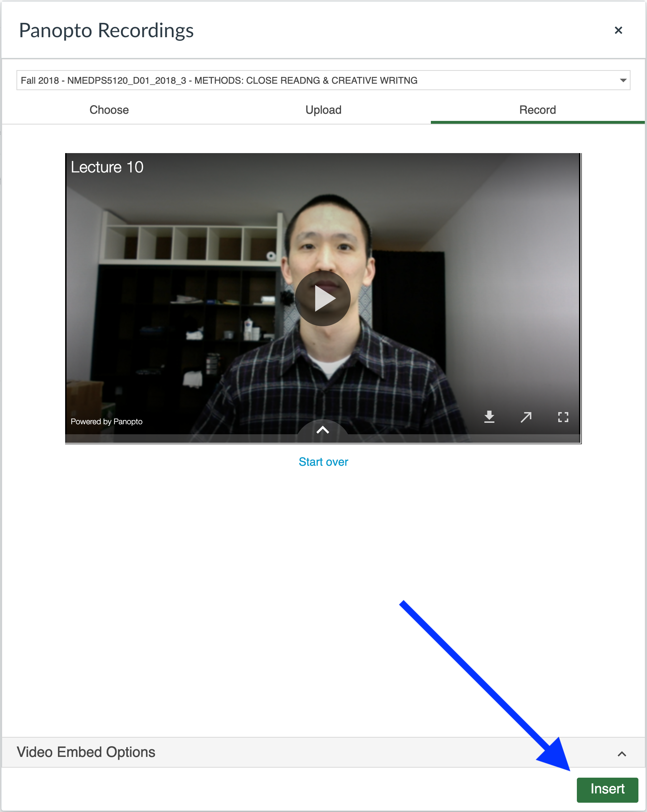647x812 pixels.
Task: Switch to the Upload tab
Action: click(x=323, y=110)
